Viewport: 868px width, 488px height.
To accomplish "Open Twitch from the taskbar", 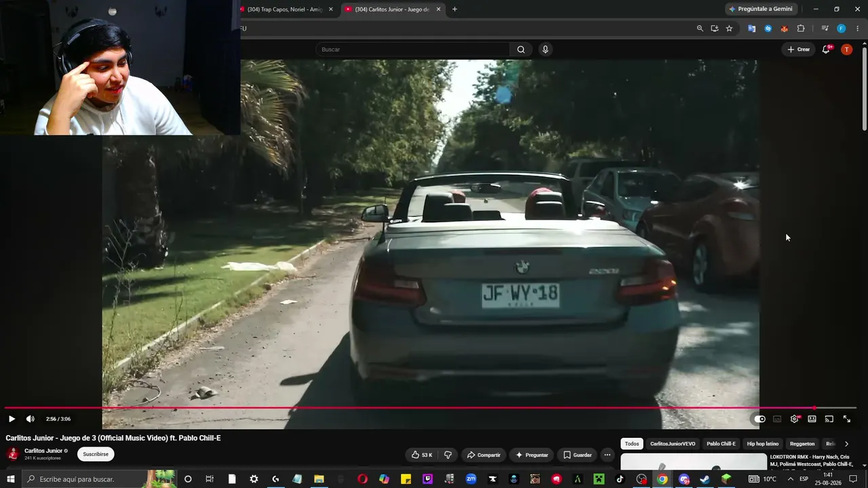I will [x=428, y=479].
